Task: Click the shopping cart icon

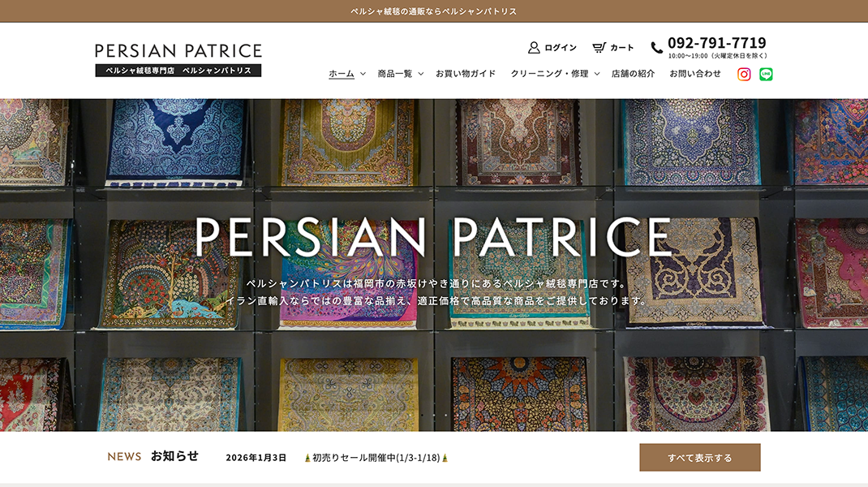Action: point(599,48)
